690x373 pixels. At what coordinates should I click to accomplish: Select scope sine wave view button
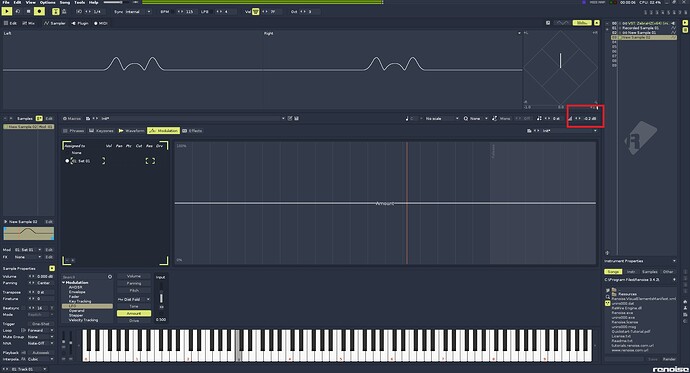pyautogui.click(x=562, y=22)
